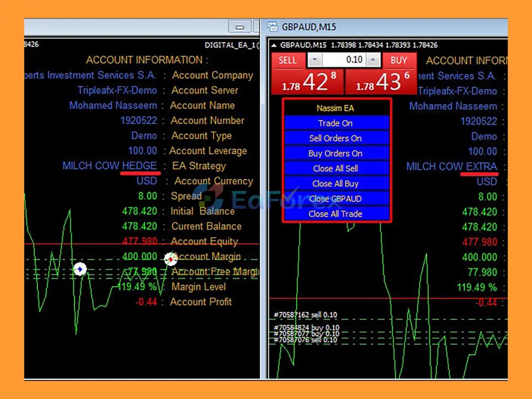Select order line #70587162 sell 0.10
This screenshot has height=399, width=532.
point(305,315)
